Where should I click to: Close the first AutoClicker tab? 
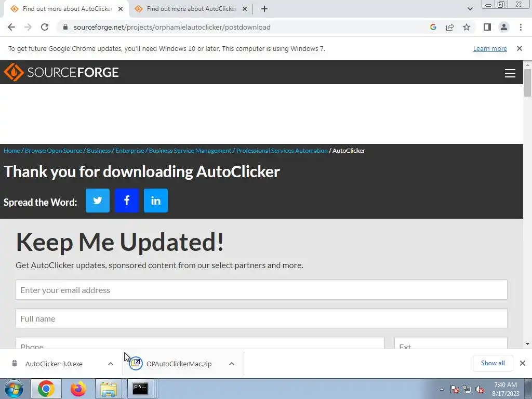point(121,9)
